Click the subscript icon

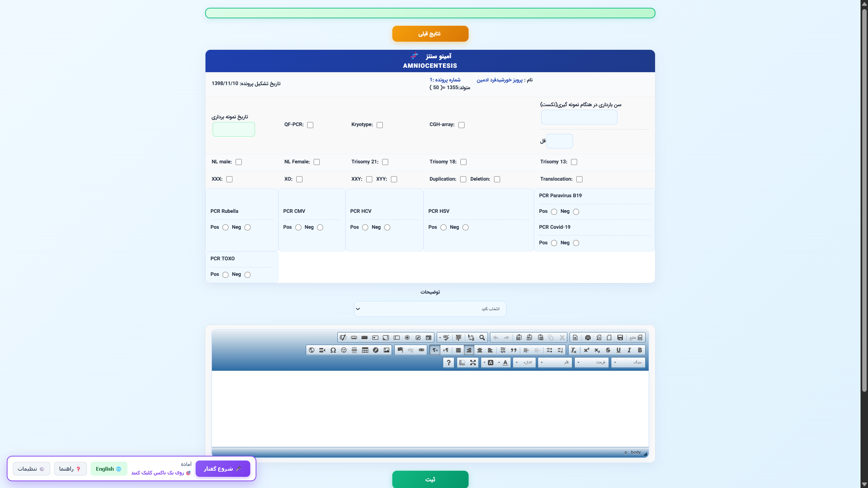click(597, 350)
